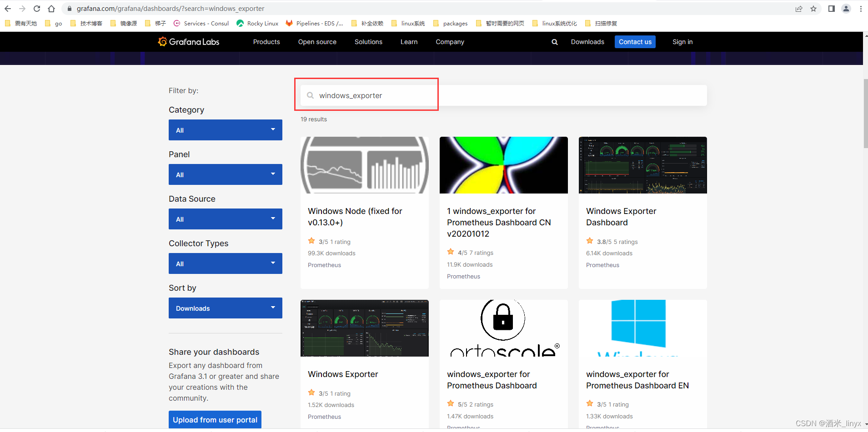This screenshot has height=432, width=868.
Task: Expand the Category filter dropdown
Action: click(x=226, y=130)
